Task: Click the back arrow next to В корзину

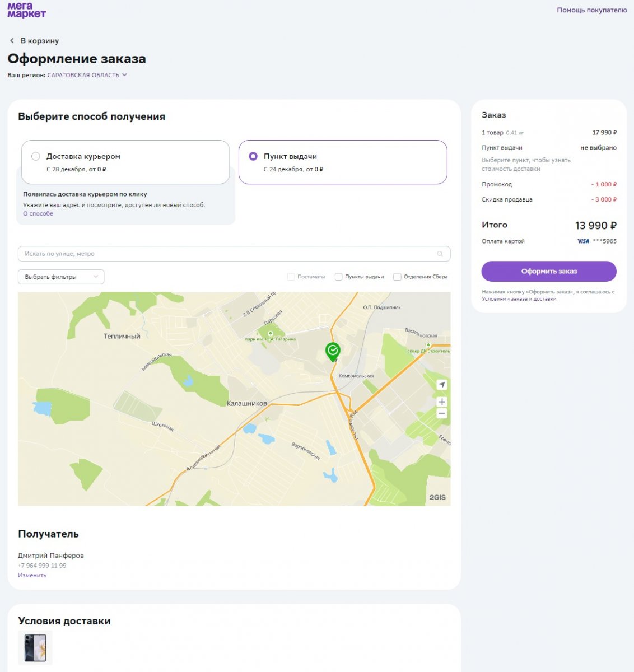Action: coord(12,41)
